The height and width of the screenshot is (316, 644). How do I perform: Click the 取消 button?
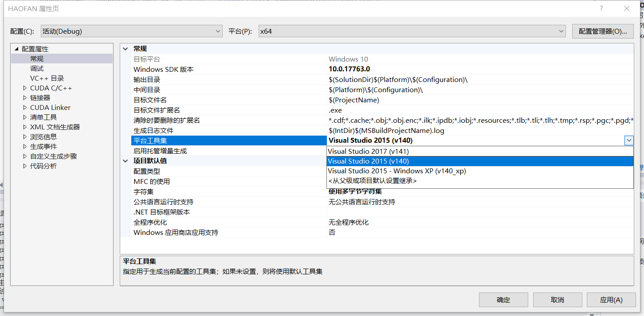[558, 300]
